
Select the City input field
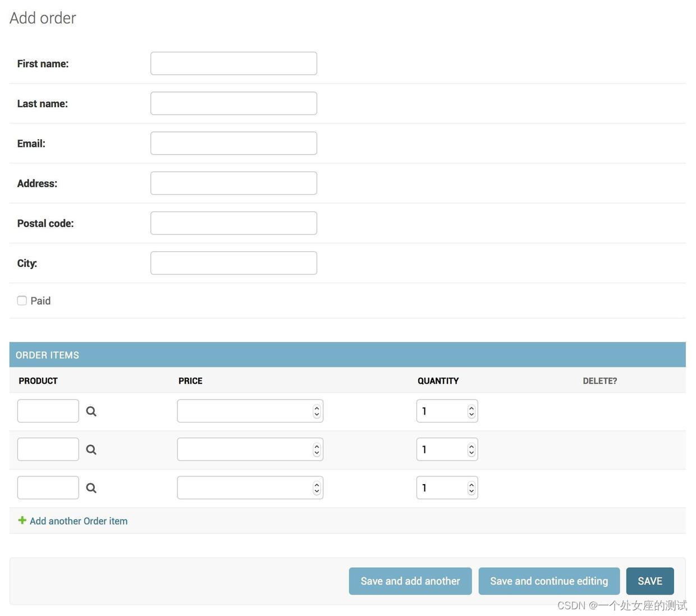tap(233, 263)
